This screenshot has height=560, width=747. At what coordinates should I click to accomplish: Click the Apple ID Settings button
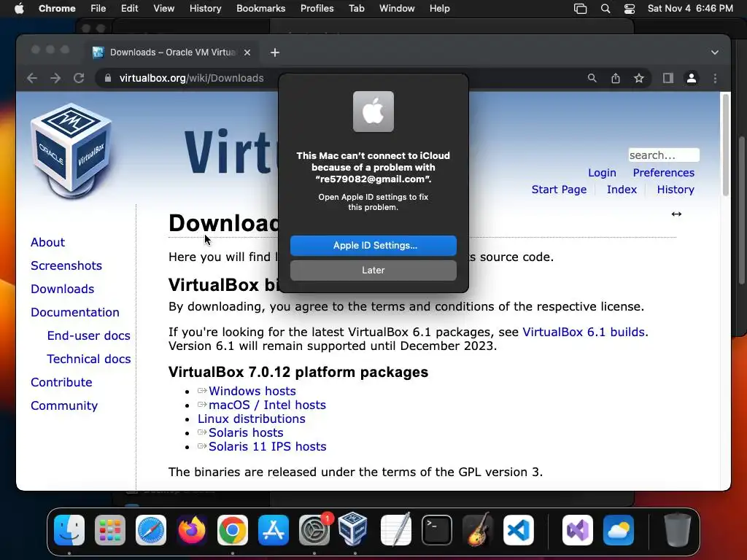pos(373,245)
